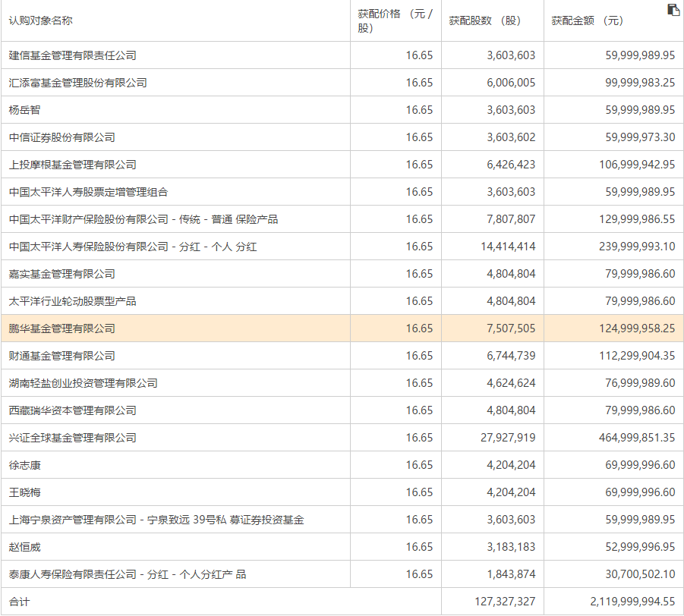Click 中国太平洋人寿保险股份有限公司 - 分红 - 个人 分红

click(133, 247)
